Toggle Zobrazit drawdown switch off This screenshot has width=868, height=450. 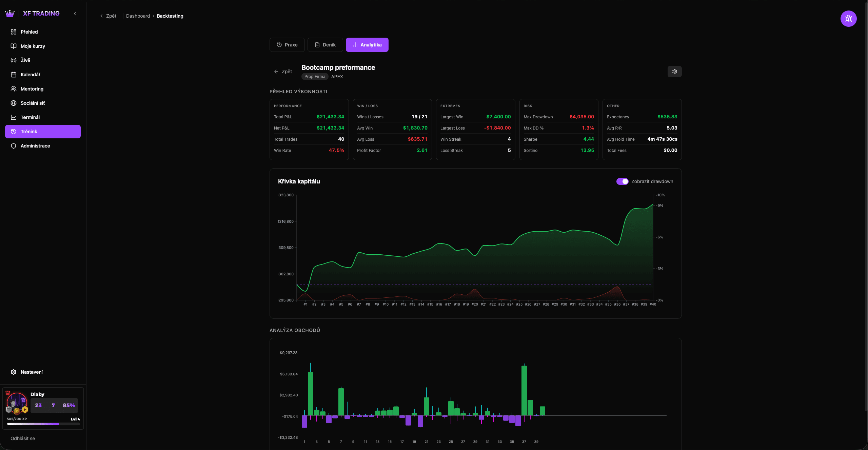[622, 181]
